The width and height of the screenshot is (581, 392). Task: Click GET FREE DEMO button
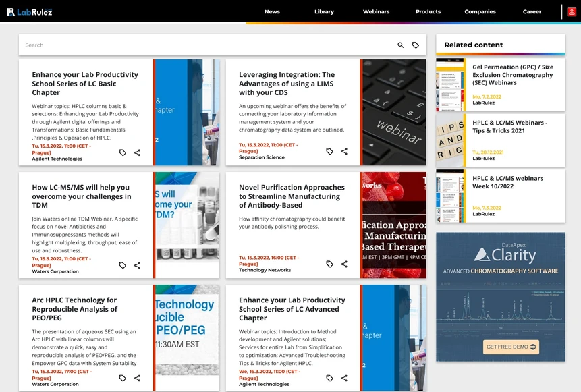pyautogui.click(x=511, y=347)
